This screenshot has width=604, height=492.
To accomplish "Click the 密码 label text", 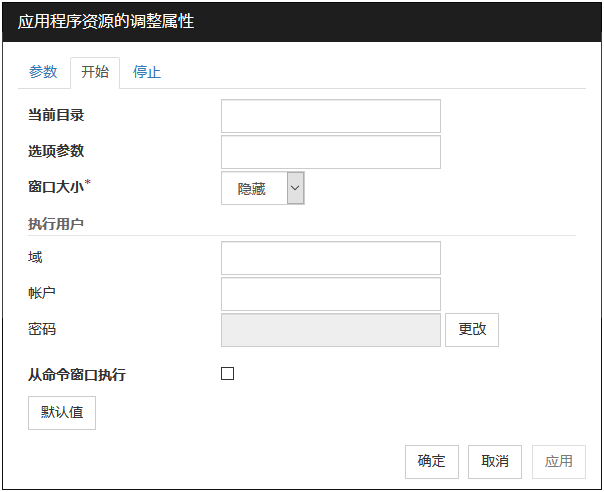I will tap(43, 329).
